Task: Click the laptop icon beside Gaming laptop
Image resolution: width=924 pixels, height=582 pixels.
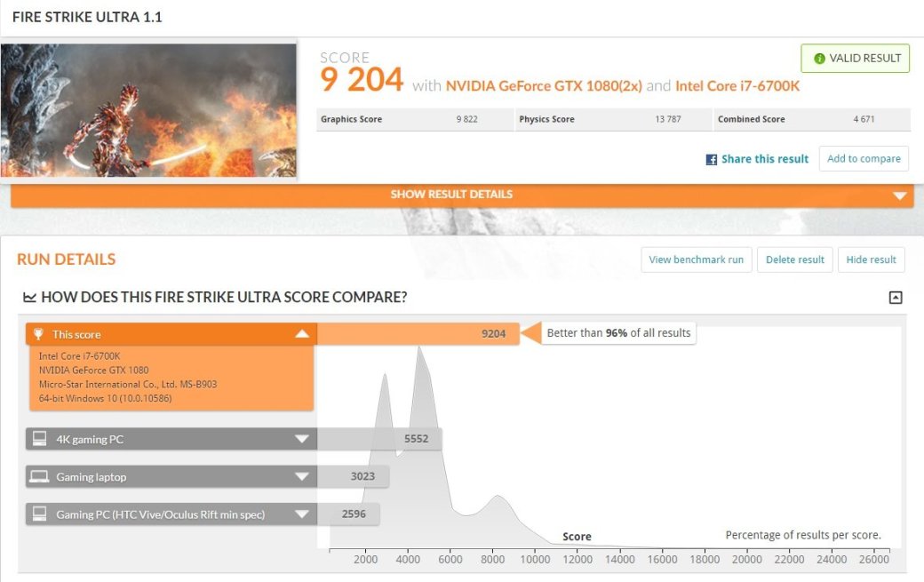Action: click(x=39, y=476)
